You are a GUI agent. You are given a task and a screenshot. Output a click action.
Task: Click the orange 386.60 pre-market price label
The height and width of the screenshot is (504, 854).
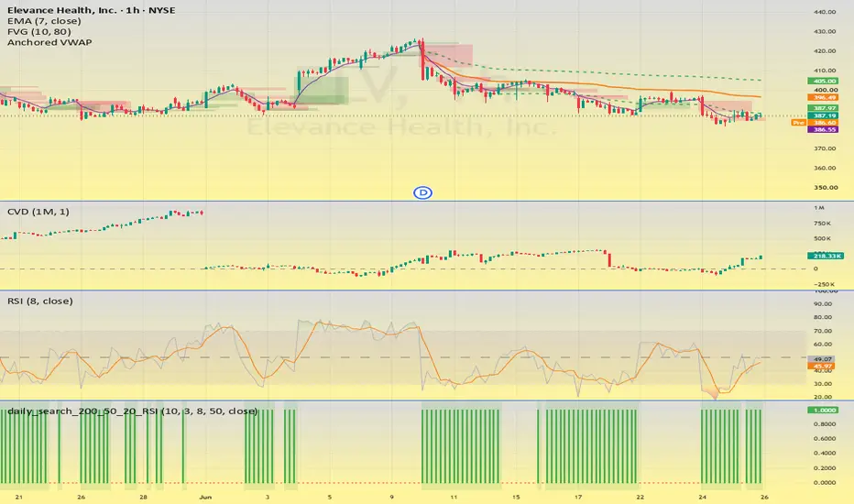coord(823,123)
